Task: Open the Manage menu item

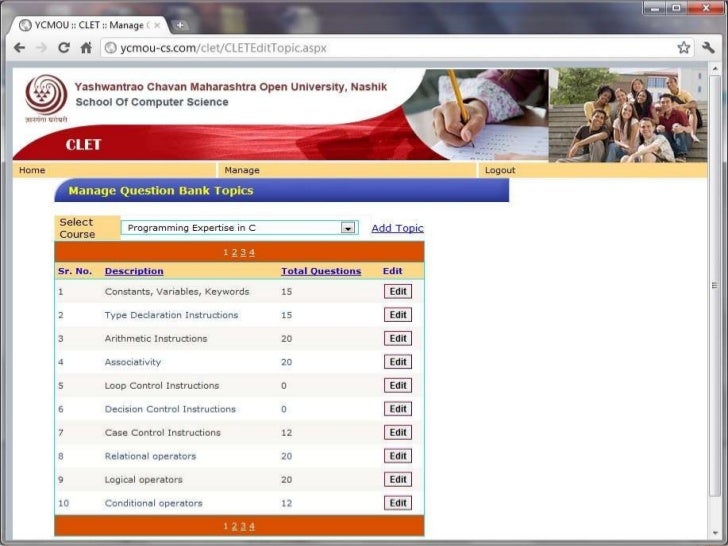Action: [242, 170]
